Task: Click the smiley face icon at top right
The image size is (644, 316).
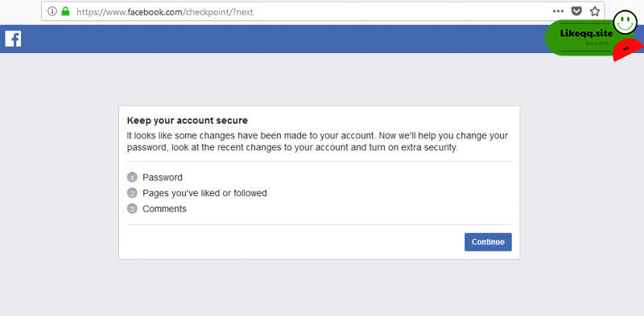Action: tap(625, 23)
